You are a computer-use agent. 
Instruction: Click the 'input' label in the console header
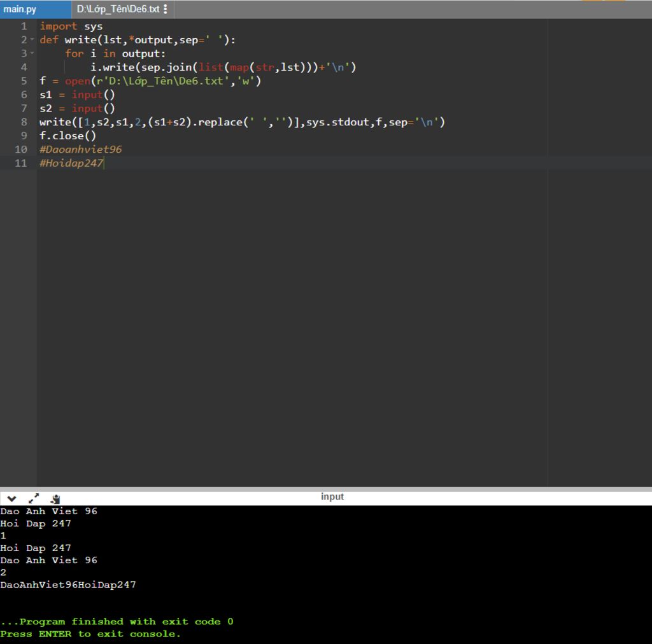click(332, 496)
